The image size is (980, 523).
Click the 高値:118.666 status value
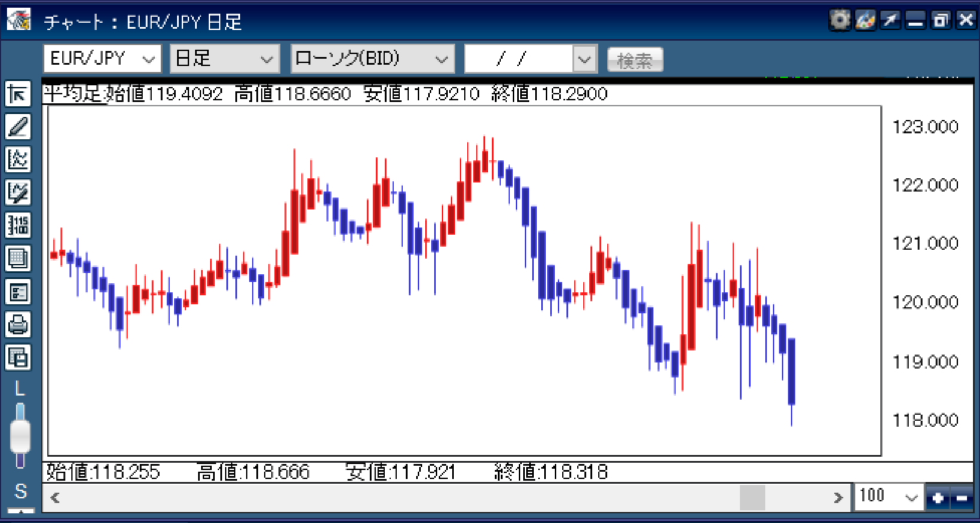pyautogui.click(x=253, y=472)
